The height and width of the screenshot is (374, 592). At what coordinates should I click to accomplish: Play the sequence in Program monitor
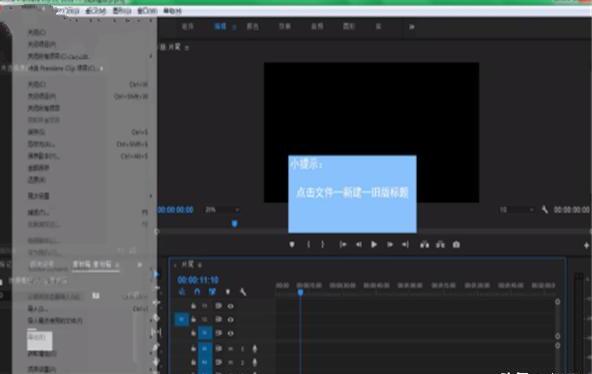(374, 245)
